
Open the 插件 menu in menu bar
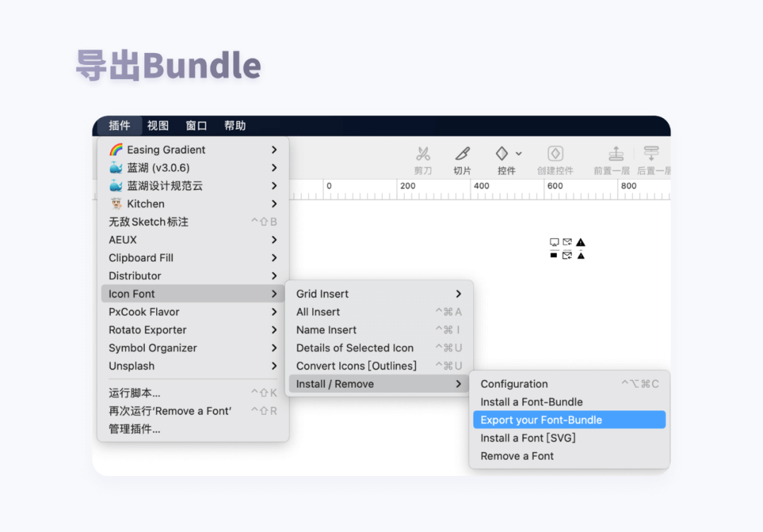(x=119, y=126)
